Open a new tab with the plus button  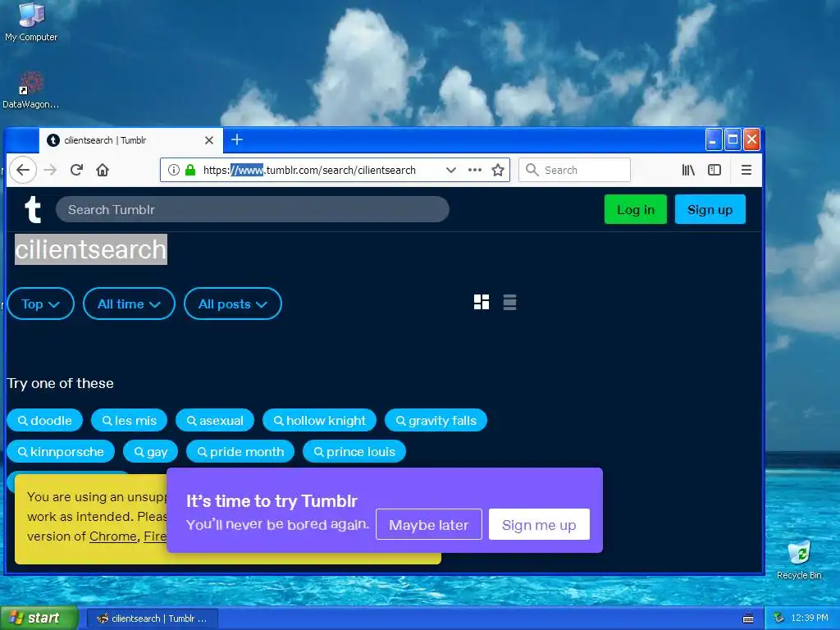[237, 139]
